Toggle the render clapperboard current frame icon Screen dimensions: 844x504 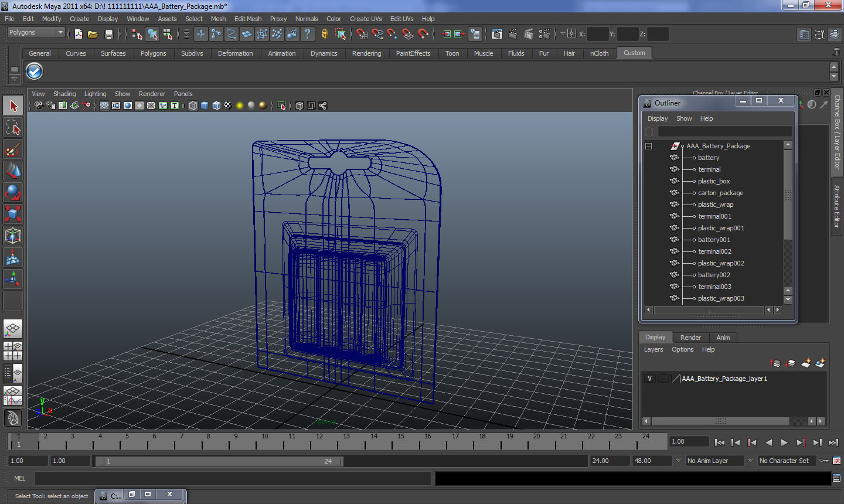pos(513,34)
